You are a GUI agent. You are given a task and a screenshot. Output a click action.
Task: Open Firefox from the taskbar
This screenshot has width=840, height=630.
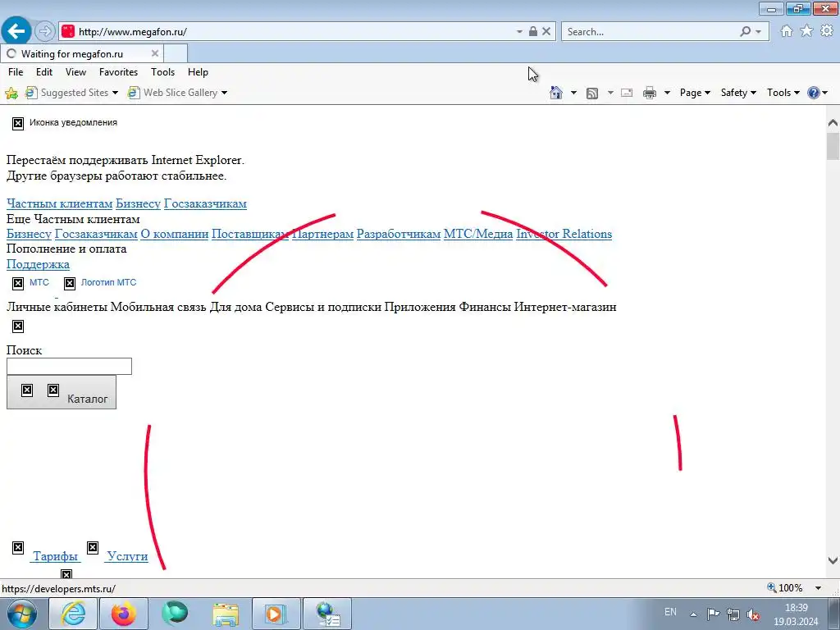click(x=124, y=614)
